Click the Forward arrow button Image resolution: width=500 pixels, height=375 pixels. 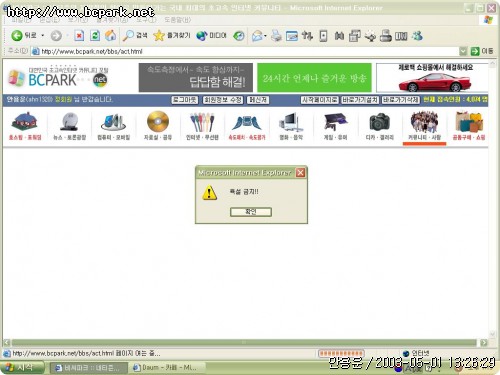56,36
